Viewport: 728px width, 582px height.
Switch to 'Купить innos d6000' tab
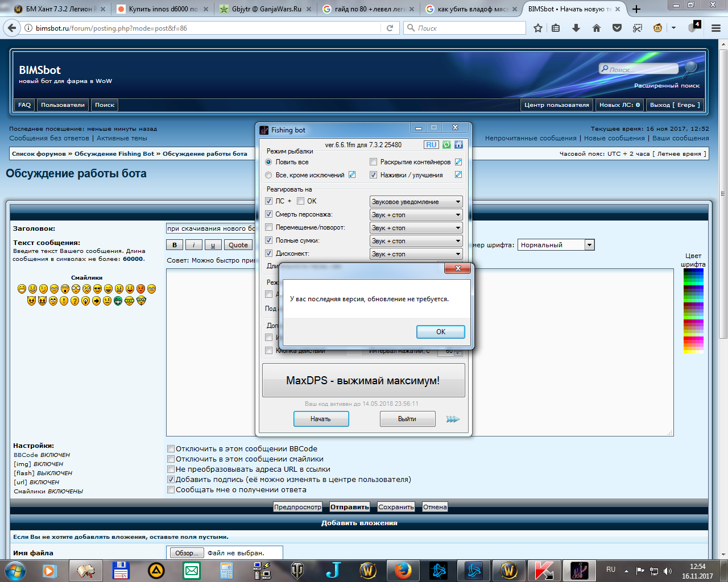(x=163, y=9)
